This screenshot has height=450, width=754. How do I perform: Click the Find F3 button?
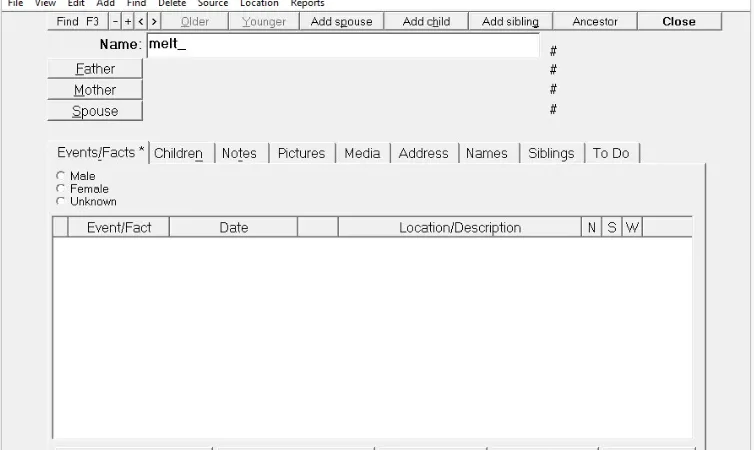coord(77,22)
